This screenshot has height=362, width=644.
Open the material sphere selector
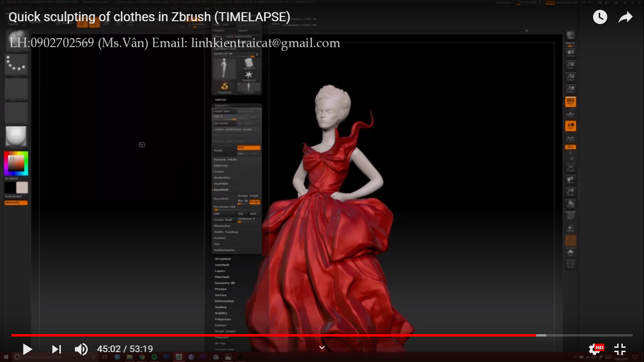pyautogui.click(x=16, y=137)
